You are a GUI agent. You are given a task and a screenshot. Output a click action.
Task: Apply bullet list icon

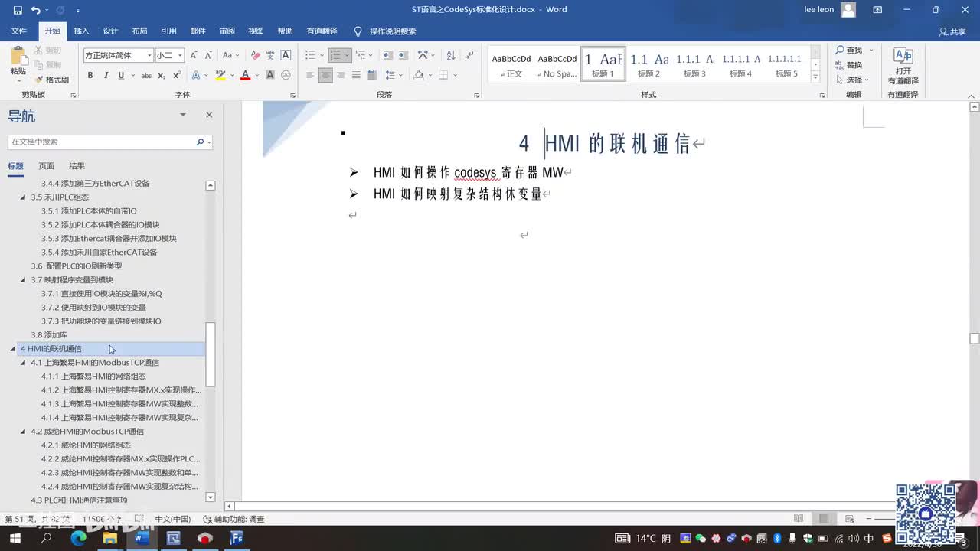[310, 55]
